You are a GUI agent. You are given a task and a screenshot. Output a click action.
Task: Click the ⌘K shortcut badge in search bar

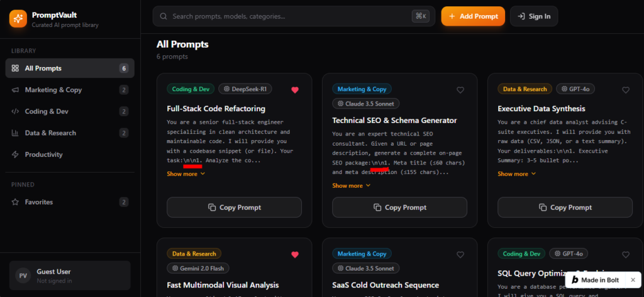tap(421, 16)
